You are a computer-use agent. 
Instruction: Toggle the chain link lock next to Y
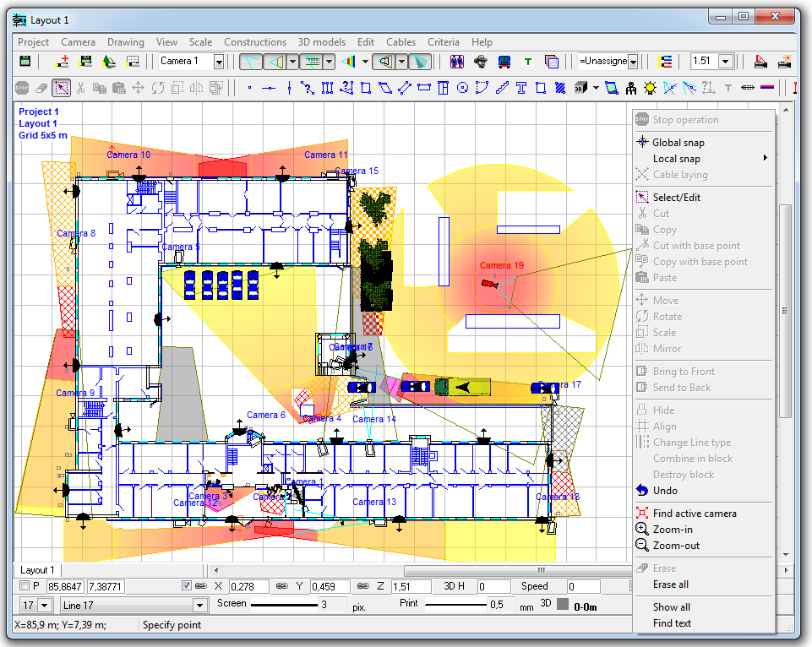[x=281, y=585]
